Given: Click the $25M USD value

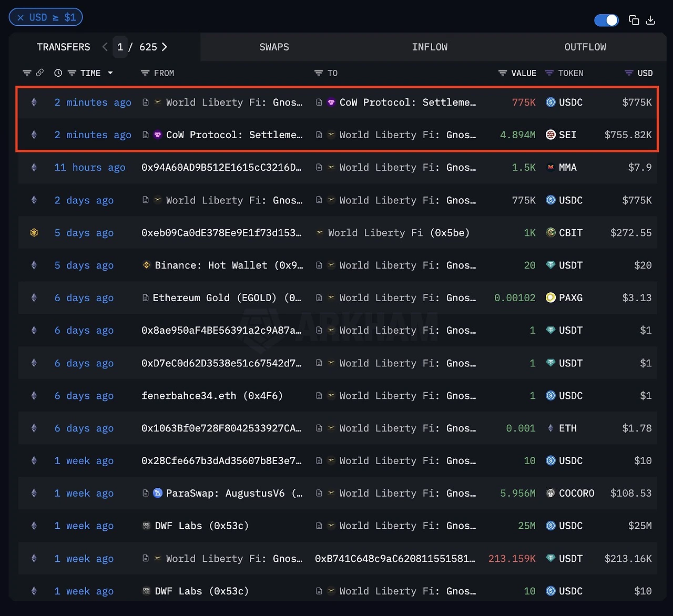Looking at the screenshot, I should pyautogui.click(x=640, y=526).
